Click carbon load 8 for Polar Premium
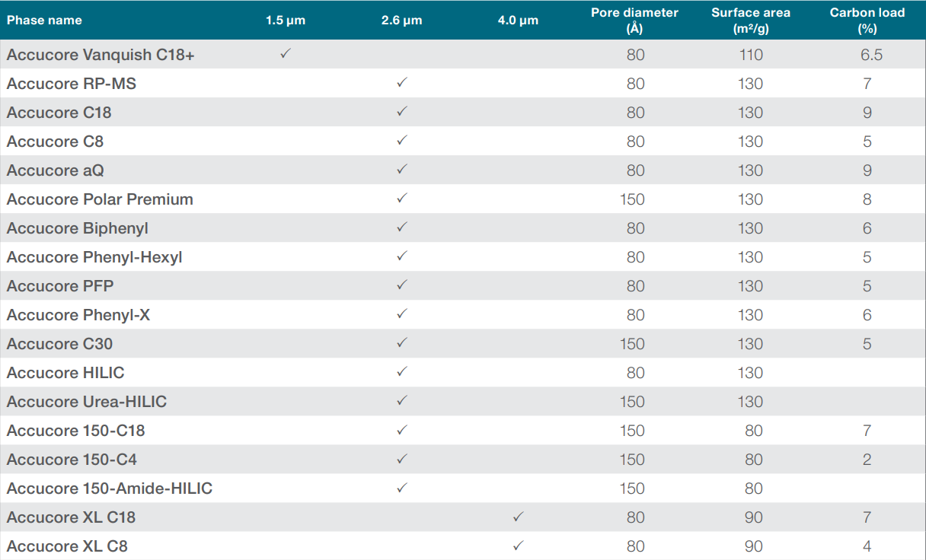This screenshot has height=560, width=926. pos(867,199)
